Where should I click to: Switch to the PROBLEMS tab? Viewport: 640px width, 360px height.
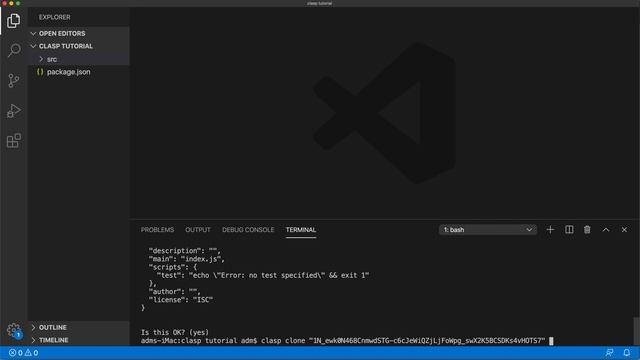tap(157, 230)
